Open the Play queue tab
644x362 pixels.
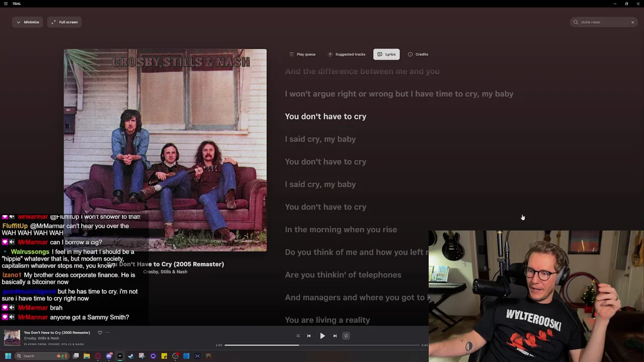[302, 54]
